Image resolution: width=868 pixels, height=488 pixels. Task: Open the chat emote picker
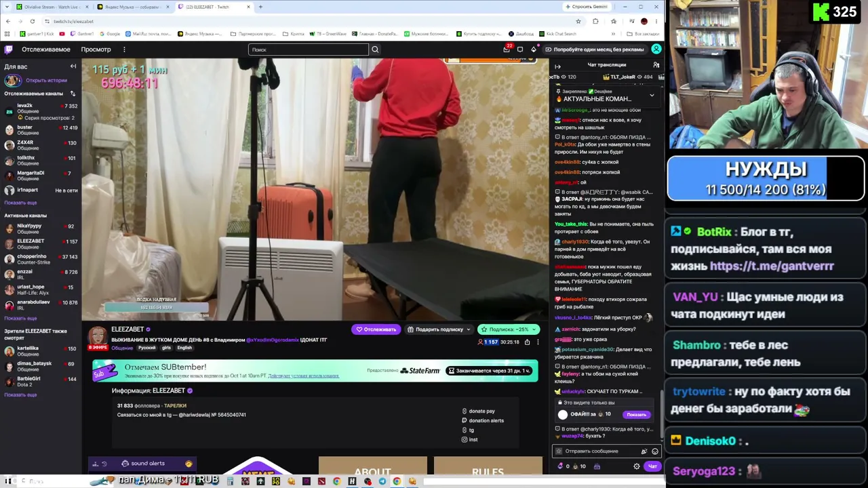point(655,451)
